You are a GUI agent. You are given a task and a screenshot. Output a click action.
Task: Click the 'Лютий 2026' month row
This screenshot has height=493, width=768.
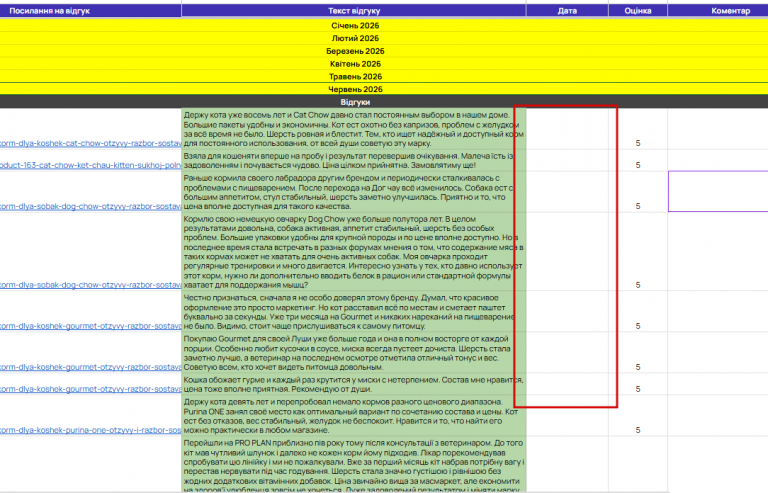pyautogui.click(x=384, y=38)
